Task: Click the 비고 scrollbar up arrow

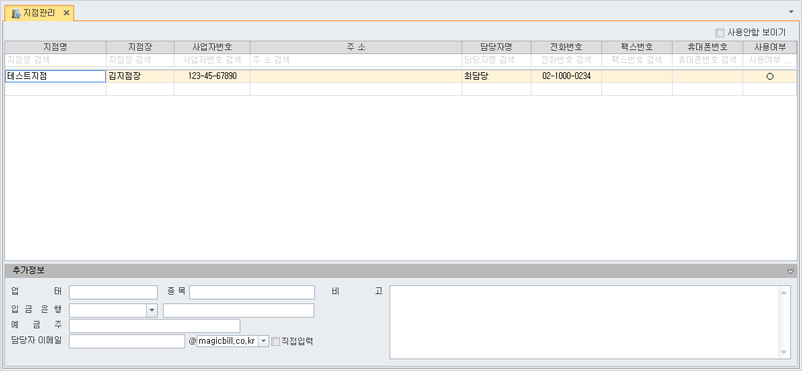Action: point(784,292)
